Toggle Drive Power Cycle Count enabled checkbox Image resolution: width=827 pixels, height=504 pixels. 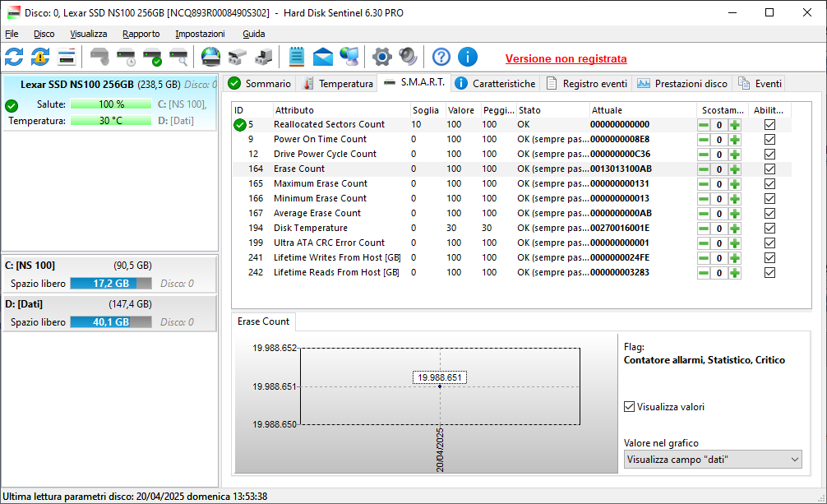coord(770,155)
